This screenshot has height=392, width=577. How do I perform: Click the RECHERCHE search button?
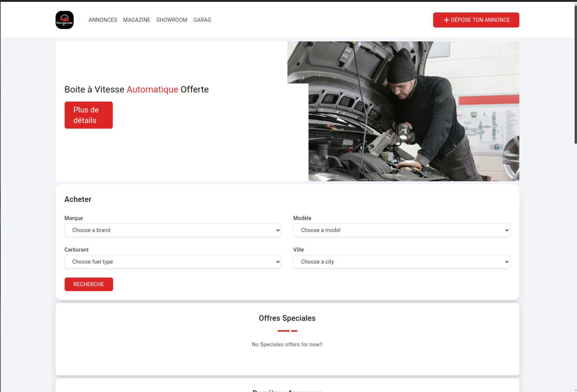pos(89,284)
